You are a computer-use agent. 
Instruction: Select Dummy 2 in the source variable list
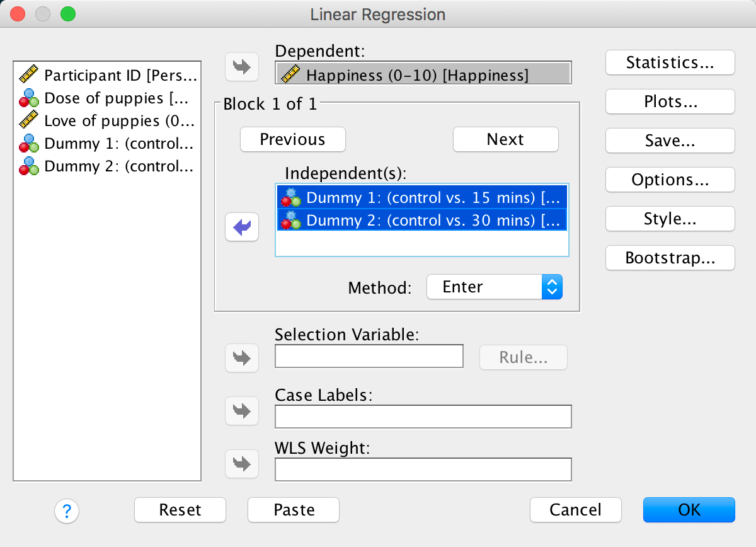(108, 166)
